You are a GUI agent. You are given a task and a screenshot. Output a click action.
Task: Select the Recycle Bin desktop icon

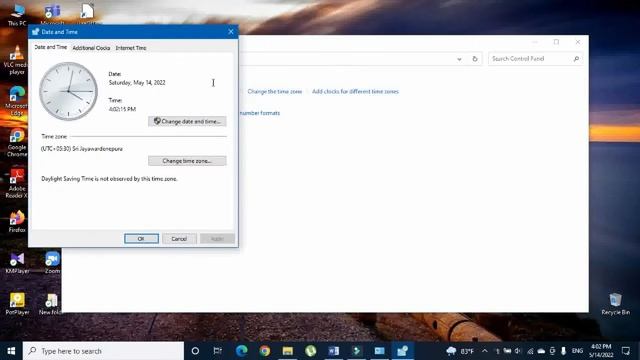[616, 304]
